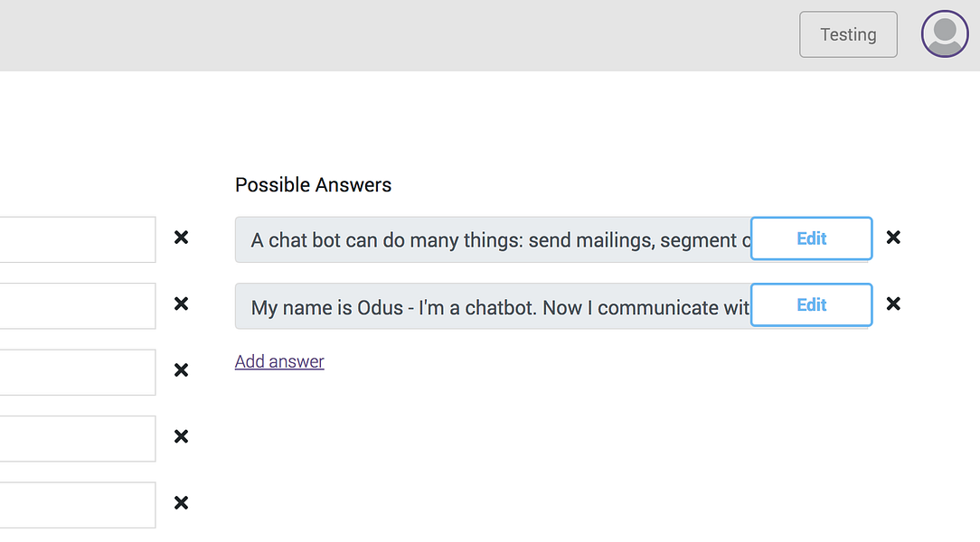980x542 pixels.
Task: Focus the fourth question input field
Action: click(78, 438)
